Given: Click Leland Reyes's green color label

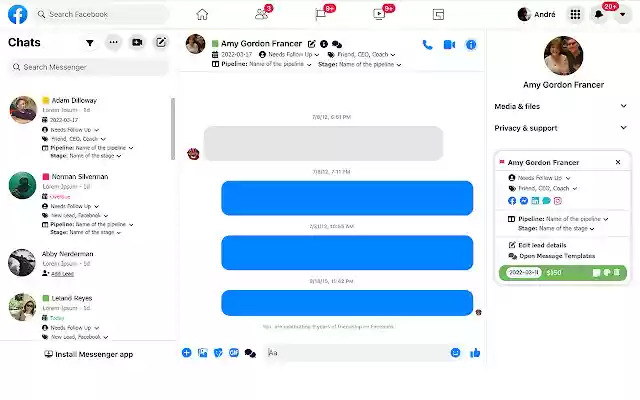Looking at the screenshot, I should [x=46, y=298].
